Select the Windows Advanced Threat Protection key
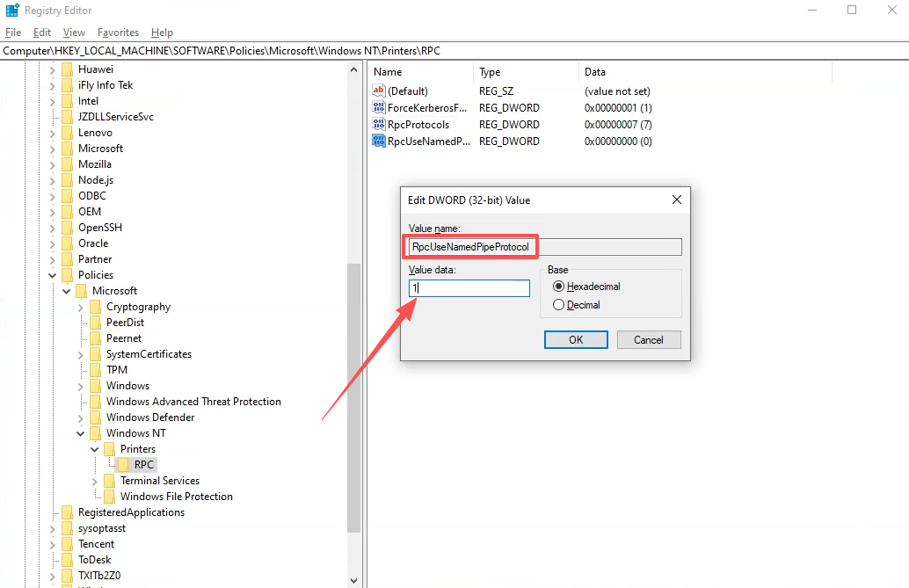Screen dimensions: 909x588 click(x=193, y=402)
